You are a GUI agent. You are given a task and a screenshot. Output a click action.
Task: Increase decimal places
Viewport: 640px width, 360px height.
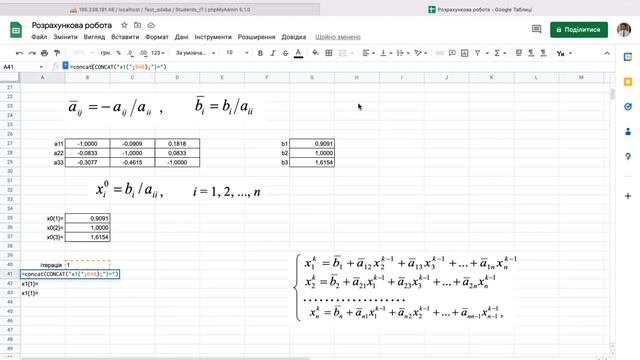pyautogui.click(x=143, y=53)
